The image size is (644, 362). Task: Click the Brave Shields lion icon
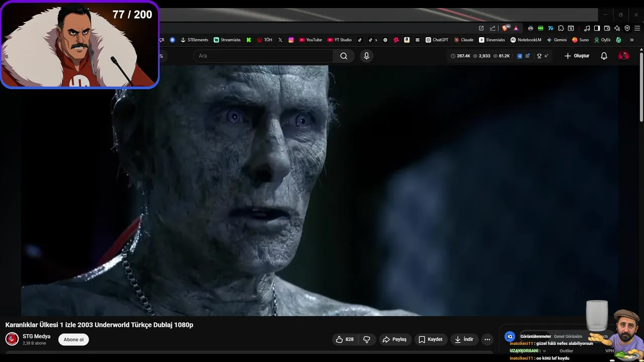(505, 28)
